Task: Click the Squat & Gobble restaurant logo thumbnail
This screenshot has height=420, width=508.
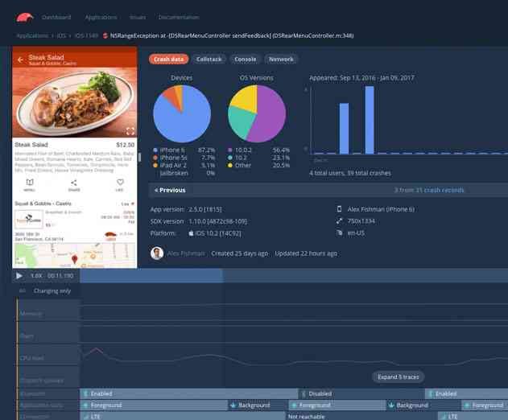Action: coord(28,219)
